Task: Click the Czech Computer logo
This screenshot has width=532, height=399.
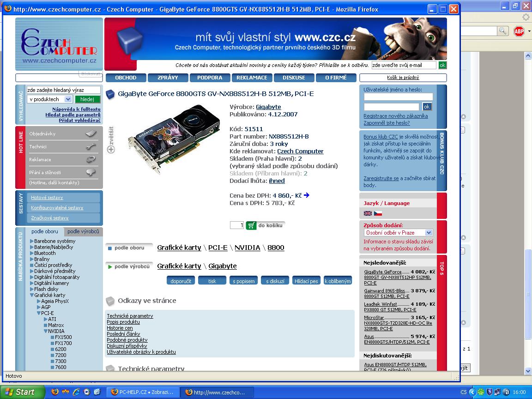Action: click(x=59, y=44)
